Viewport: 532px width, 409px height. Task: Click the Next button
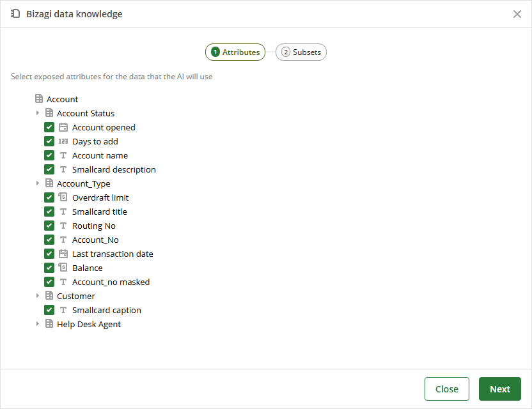point(500,389)
